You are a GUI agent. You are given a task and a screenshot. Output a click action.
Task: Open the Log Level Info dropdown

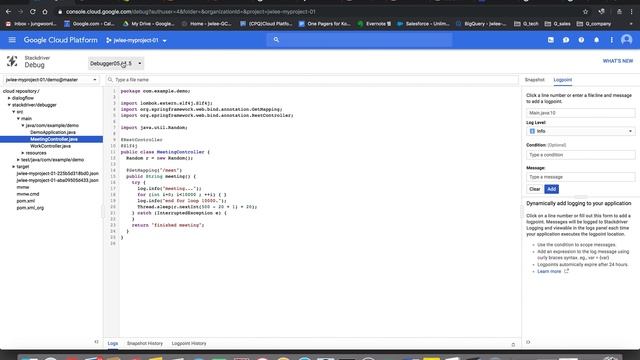580,131
